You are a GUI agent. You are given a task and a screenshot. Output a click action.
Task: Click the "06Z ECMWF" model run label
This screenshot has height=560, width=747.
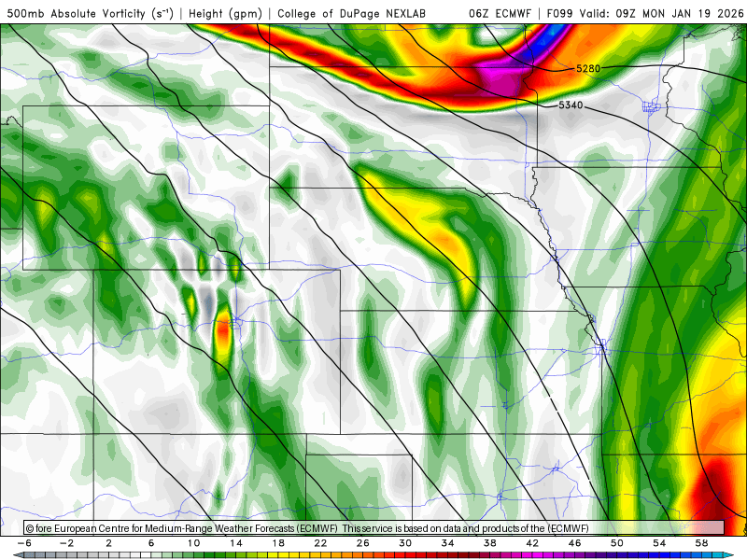(500, 14)
